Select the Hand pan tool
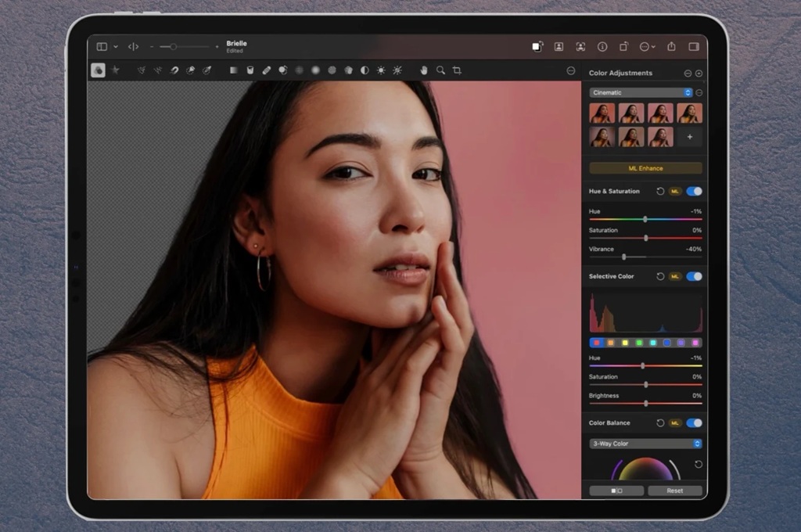 coord(422,70)
